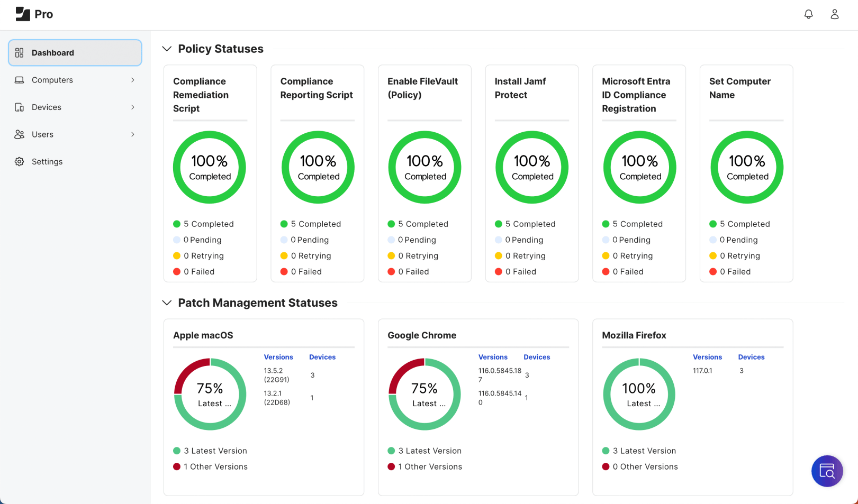858x504 pixels.
Task: Click the Google Chrome 75% donut chart
Action: coord(425,395)
